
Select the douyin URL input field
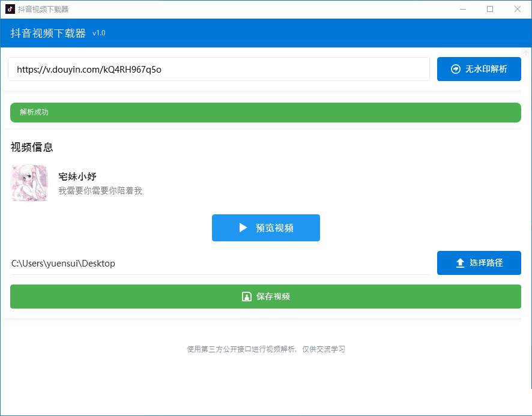(219, 68)
